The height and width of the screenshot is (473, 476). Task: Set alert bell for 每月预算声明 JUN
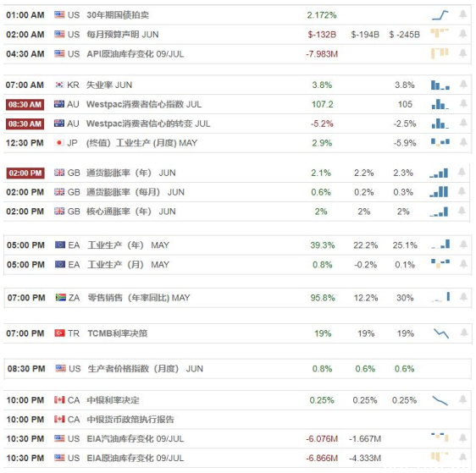pos(462,34)
